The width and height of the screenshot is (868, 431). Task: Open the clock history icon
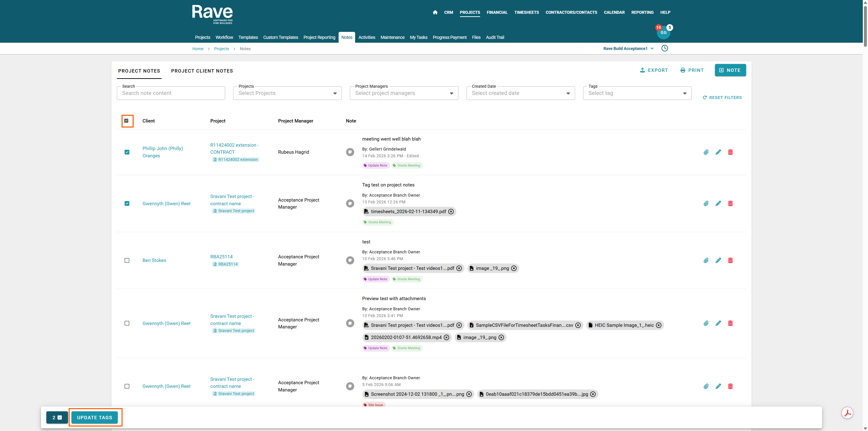(665, 48)
